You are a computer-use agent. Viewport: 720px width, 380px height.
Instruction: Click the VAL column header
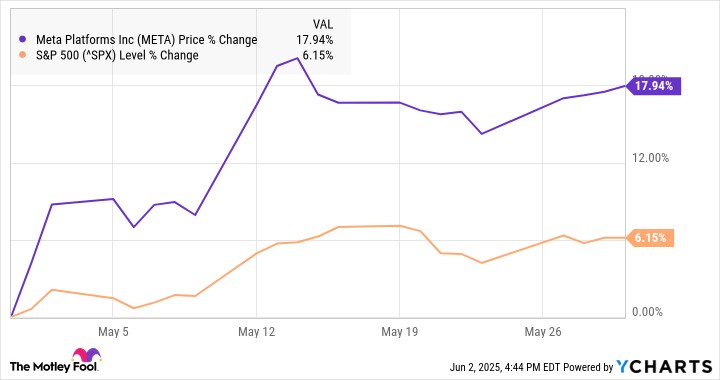[x=323, y=24]
